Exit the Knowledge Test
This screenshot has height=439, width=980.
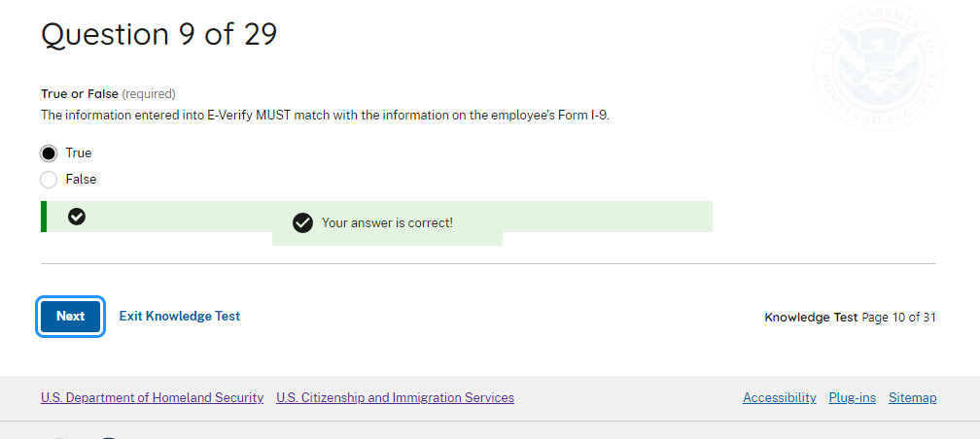click(179, 316)
